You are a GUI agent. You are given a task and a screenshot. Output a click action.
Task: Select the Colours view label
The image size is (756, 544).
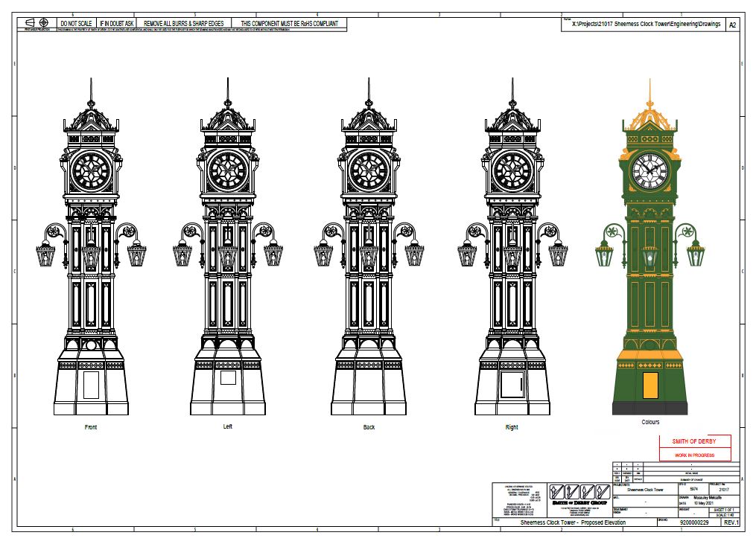tap(650, 421)
